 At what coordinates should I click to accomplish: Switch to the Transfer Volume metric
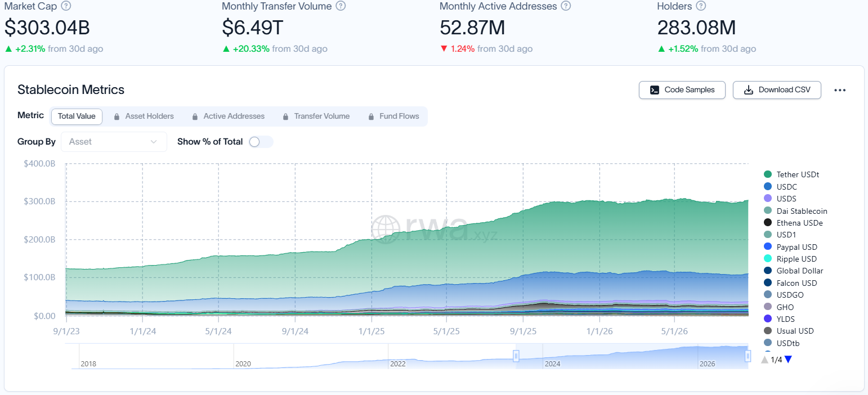pyautogui.click(x=316, y=116)
